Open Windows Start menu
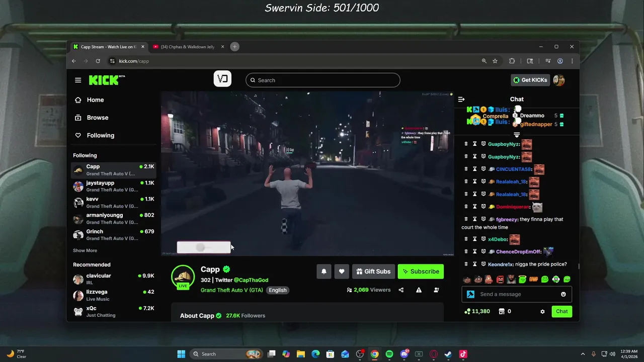The image size is (644, 362). pos(181,354)
